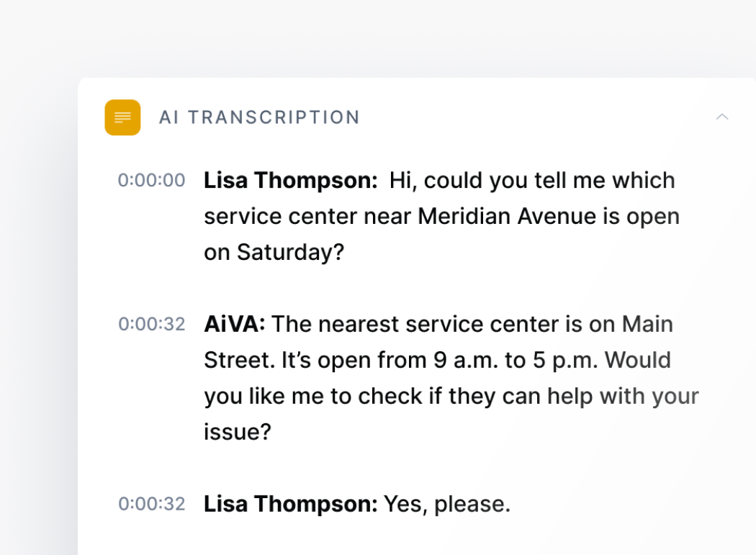Click the "Yes, please." reply text

[446, 504]
